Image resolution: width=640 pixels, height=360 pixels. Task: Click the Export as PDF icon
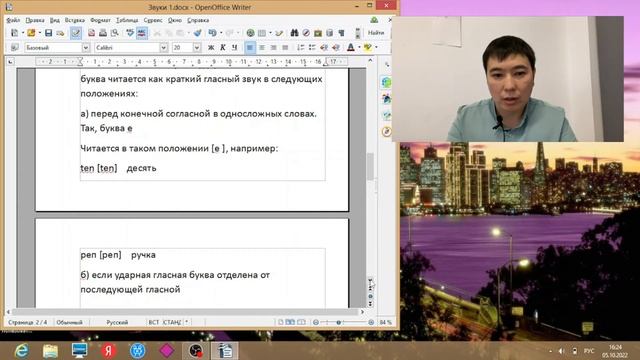[x=91, y=33]
